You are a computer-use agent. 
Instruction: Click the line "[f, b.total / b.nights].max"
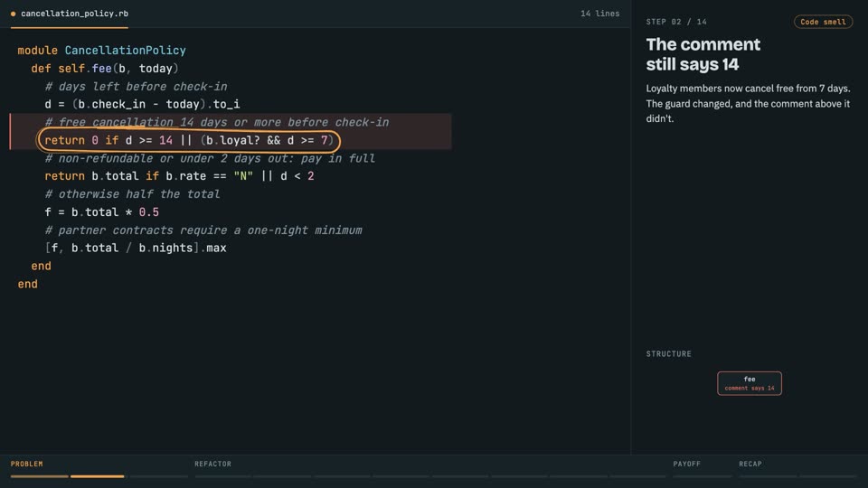(136, 249)
